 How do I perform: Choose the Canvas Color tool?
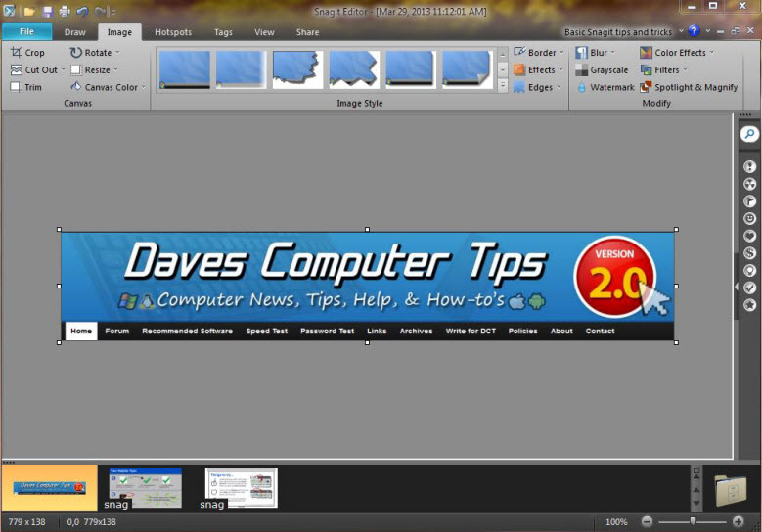click(x=104, y=87)
